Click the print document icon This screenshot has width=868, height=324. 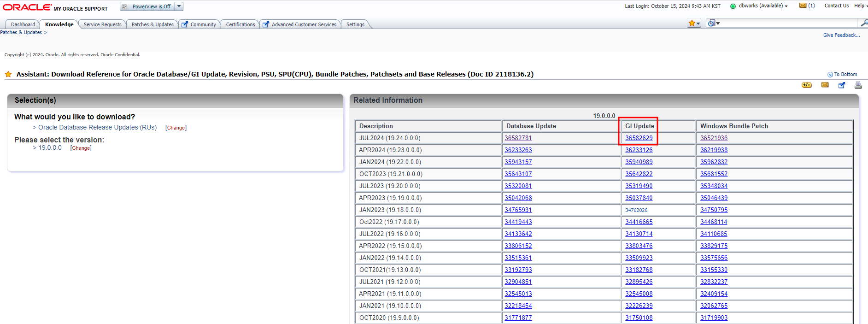point(858,85)
